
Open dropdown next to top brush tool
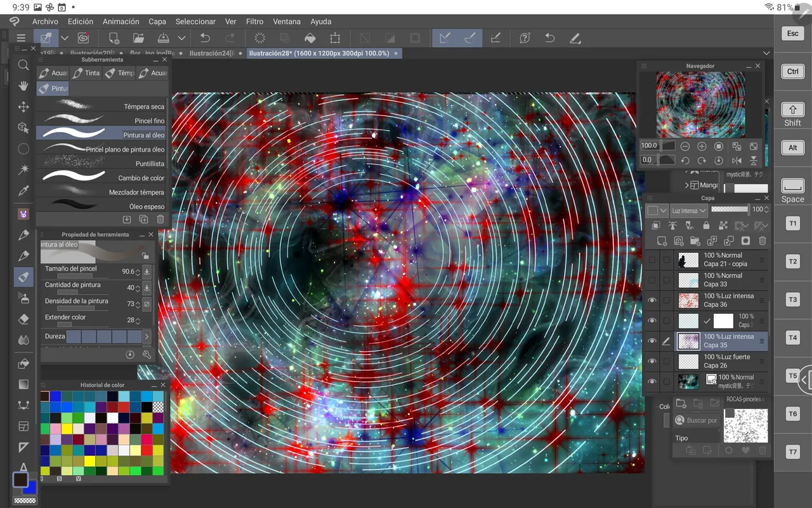point(65,38)
